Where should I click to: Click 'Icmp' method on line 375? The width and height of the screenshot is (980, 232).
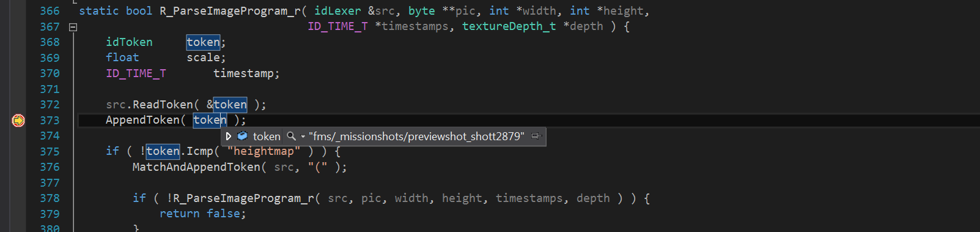200,151
